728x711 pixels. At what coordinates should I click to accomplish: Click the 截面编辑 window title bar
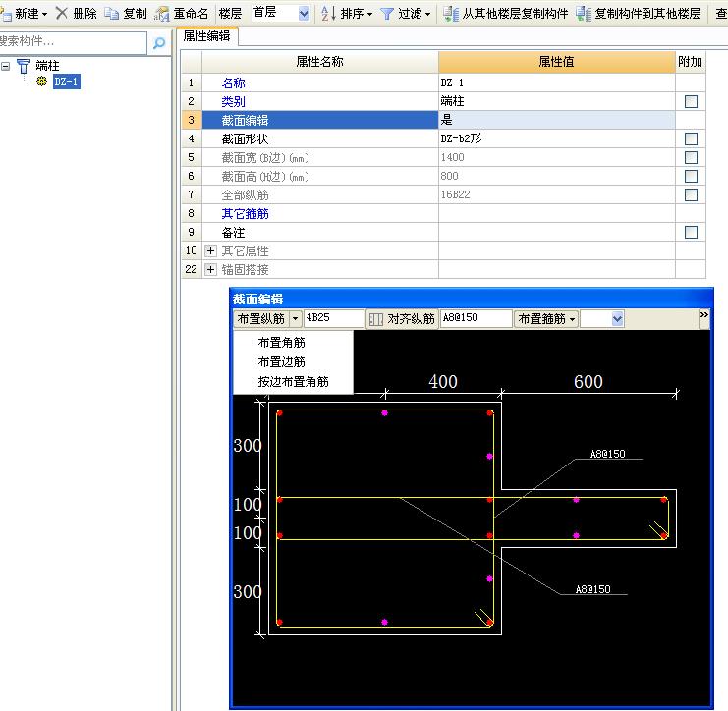coord(472,299)
